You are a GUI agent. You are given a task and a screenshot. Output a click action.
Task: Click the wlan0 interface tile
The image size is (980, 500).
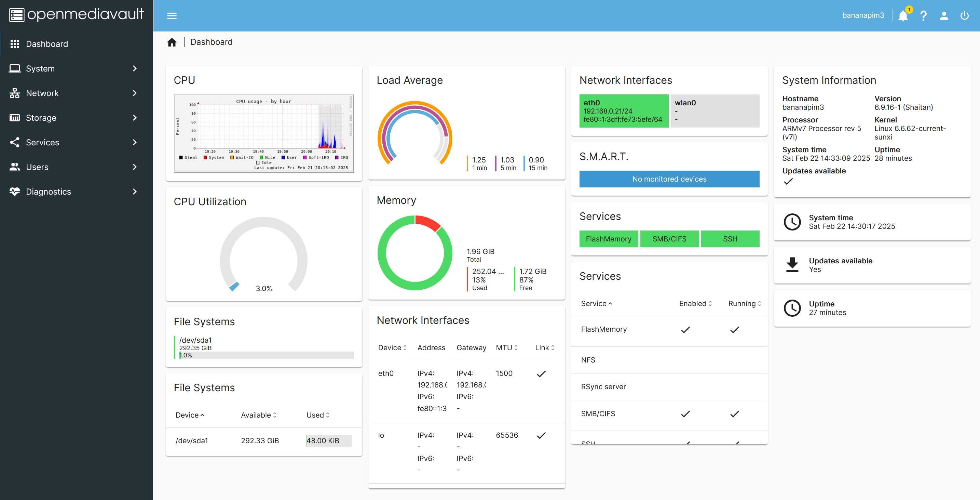(x=715, y=111)
